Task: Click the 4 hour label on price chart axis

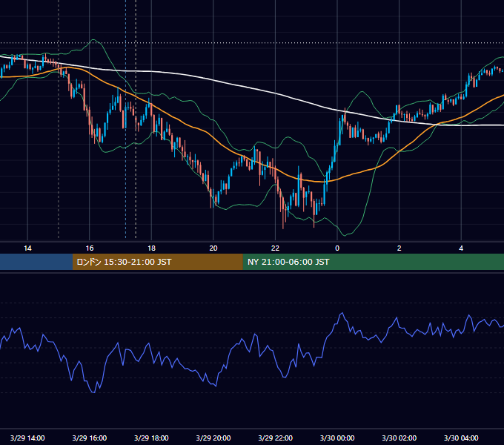Action: tap(461, 248)
